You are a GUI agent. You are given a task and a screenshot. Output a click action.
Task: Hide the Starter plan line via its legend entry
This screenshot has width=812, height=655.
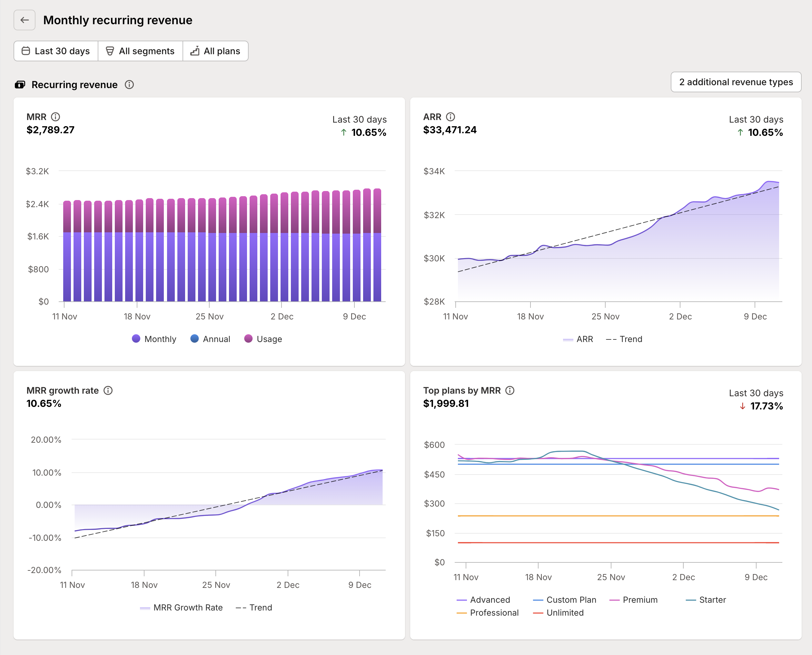point(707,600)
